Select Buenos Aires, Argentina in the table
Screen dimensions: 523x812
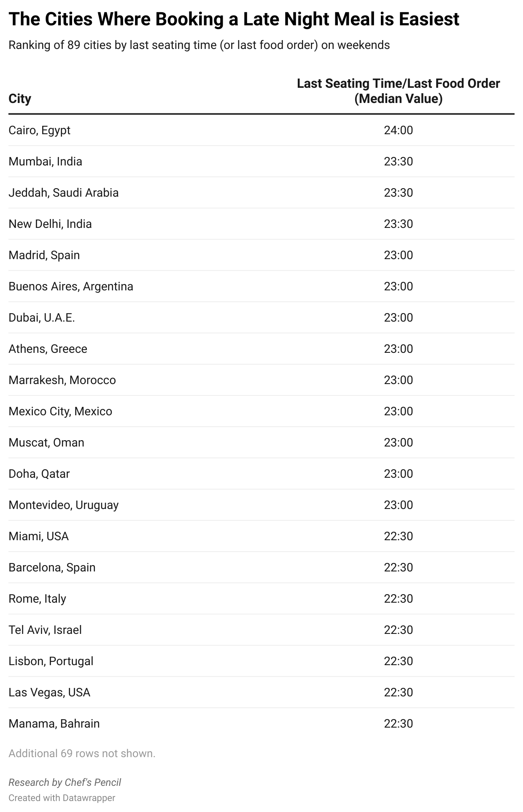pyautogui.click(x=70, y=286)
